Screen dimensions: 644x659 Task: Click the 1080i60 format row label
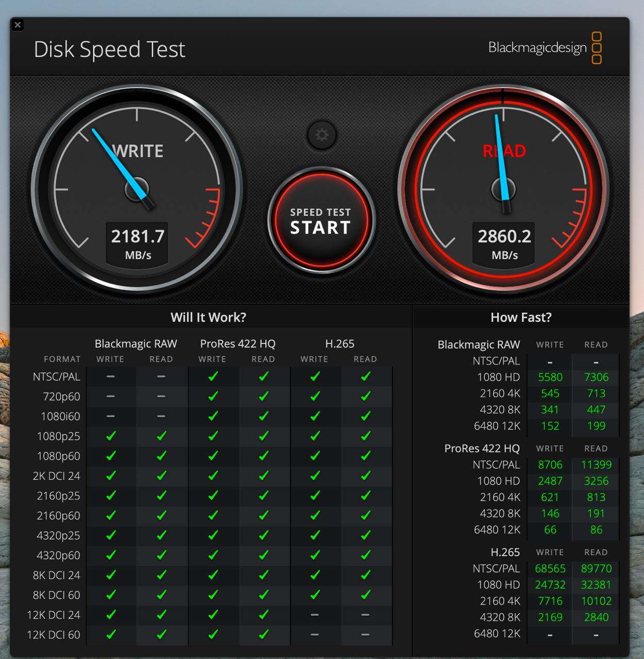[x=60, y=416]
